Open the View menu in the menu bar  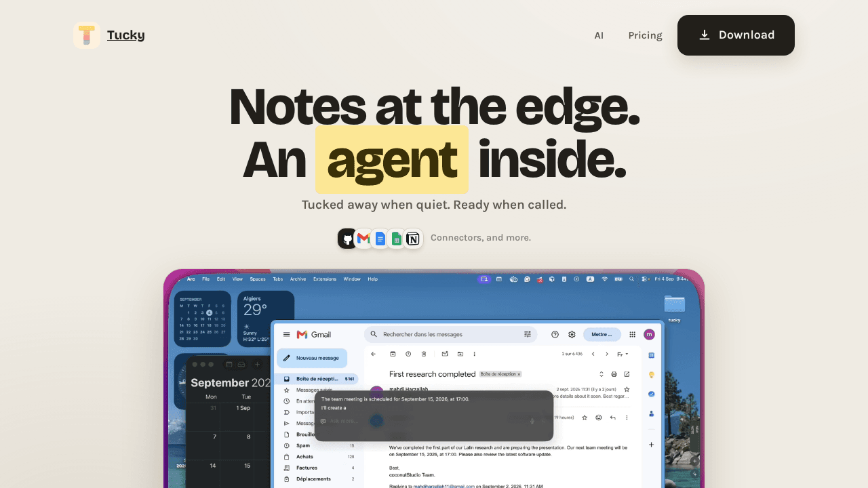pos(237,279)
